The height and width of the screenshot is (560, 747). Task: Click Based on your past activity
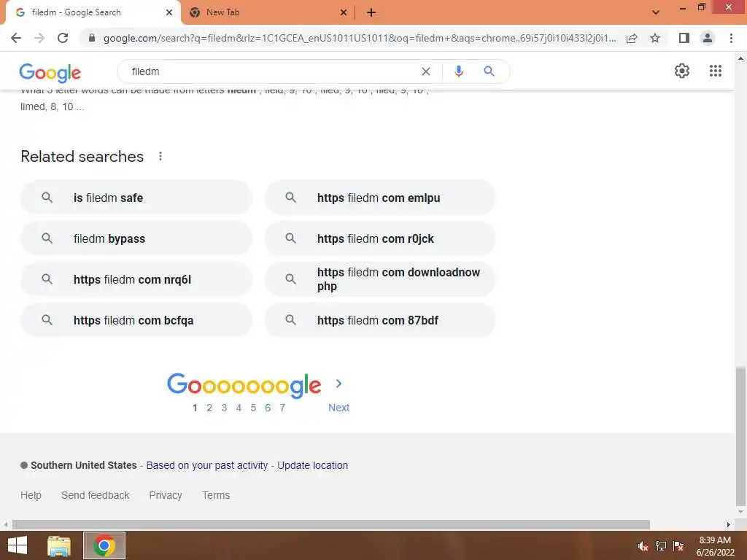point(206,465)
